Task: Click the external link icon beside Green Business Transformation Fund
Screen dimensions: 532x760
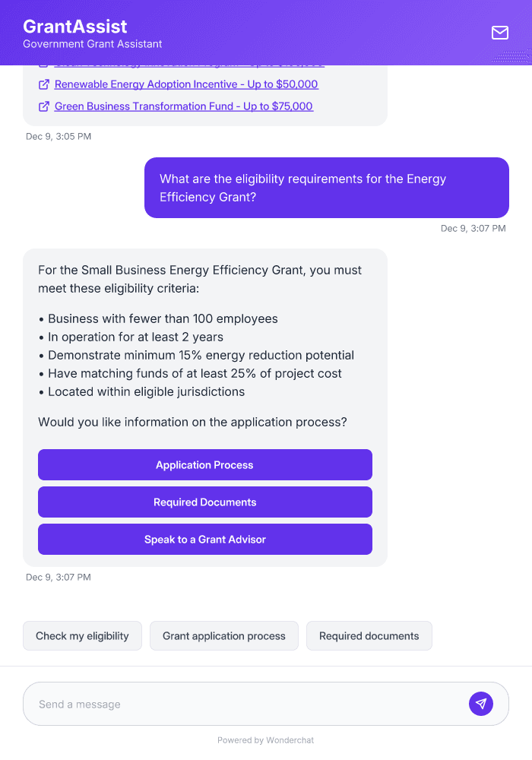Action: coord(43,106)
